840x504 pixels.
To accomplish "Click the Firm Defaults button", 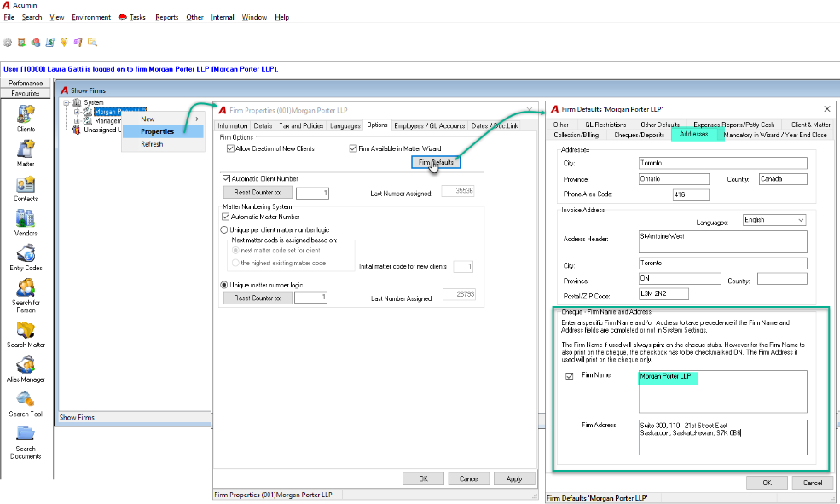I will click(436, 162).
